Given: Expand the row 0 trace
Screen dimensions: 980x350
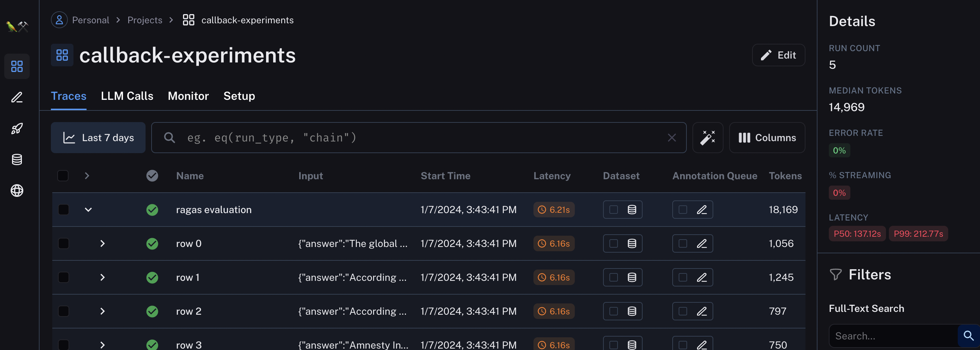Looking at the screenshot, I should tap(102, 243).
